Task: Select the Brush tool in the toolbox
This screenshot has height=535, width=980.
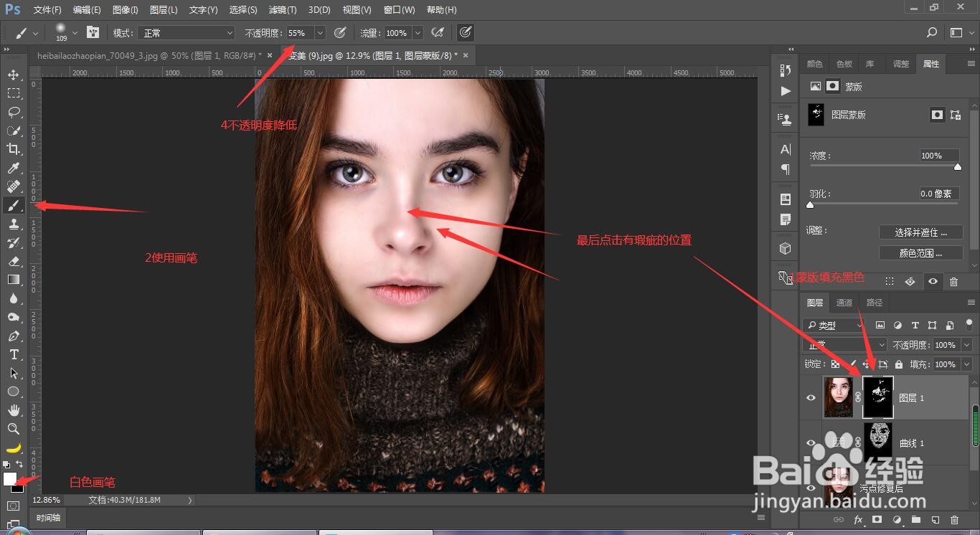Action: click(x=14, y=205)
